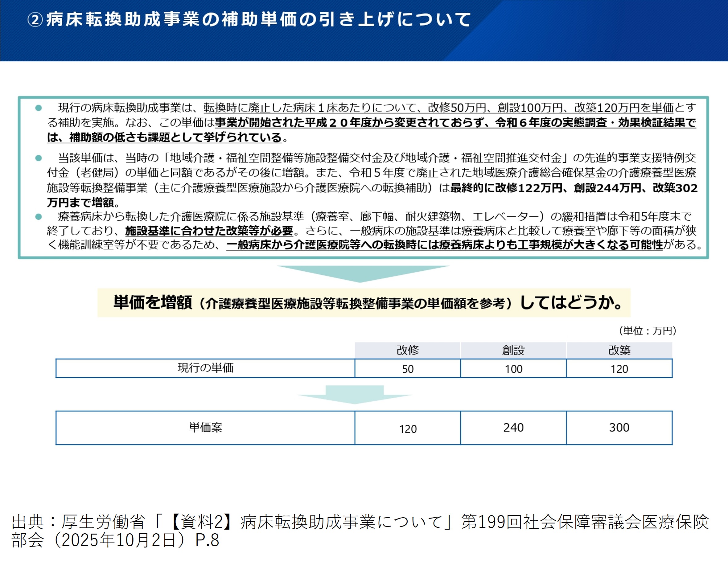Select the 改修 column header
The height and width of the screenshot is (570, 728).
[x=408, y=350]
